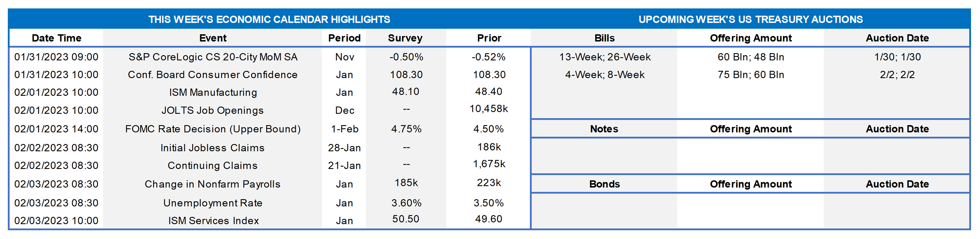The image size is (980, 239).
Task: Select the Bonds section header
Action: [604, 184]
